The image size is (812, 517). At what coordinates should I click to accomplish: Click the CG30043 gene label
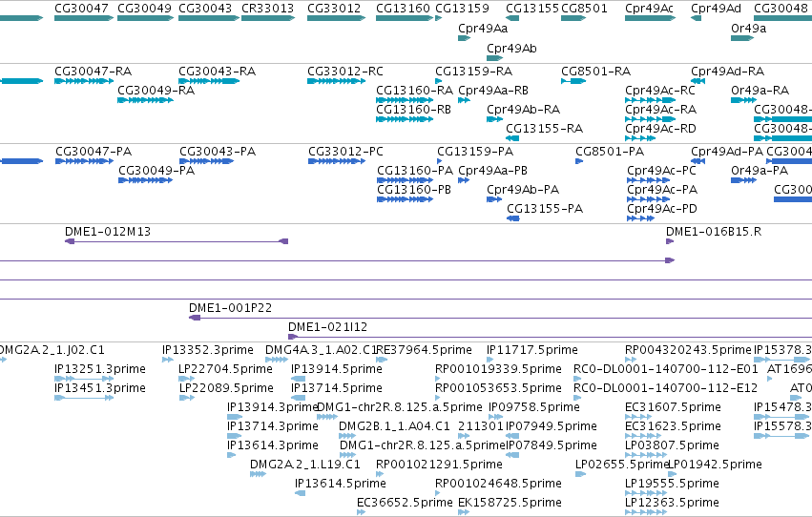coord(205,9)
